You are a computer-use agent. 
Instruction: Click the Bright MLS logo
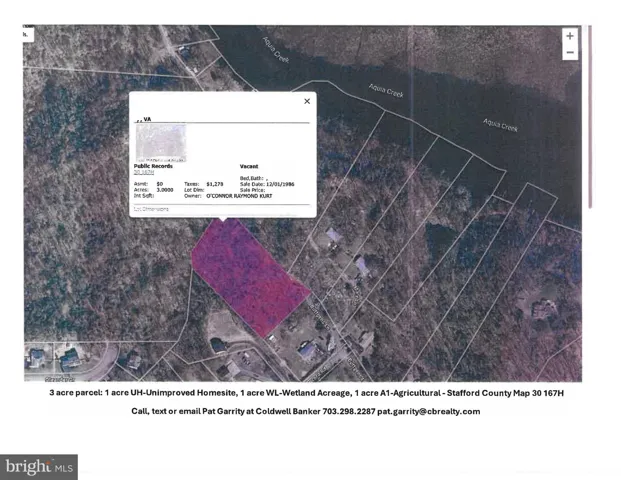tap(40, 466)
